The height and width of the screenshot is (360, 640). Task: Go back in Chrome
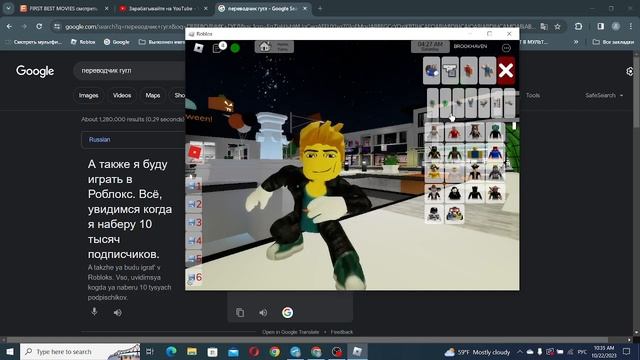pos(9,27)
